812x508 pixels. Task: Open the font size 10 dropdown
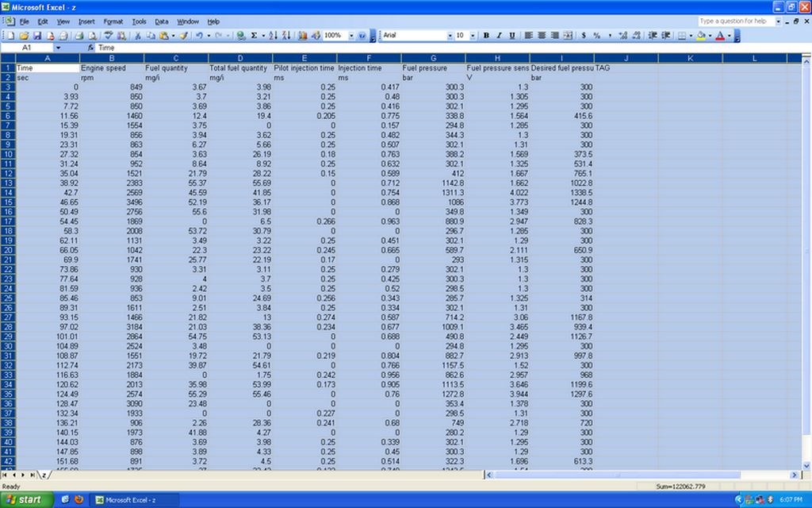coord(473,35)
